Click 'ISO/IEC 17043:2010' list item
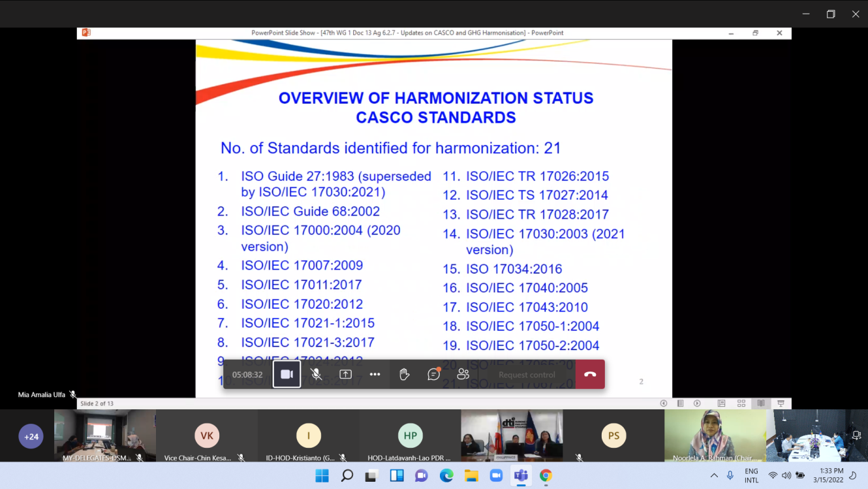 coord(527,307)
